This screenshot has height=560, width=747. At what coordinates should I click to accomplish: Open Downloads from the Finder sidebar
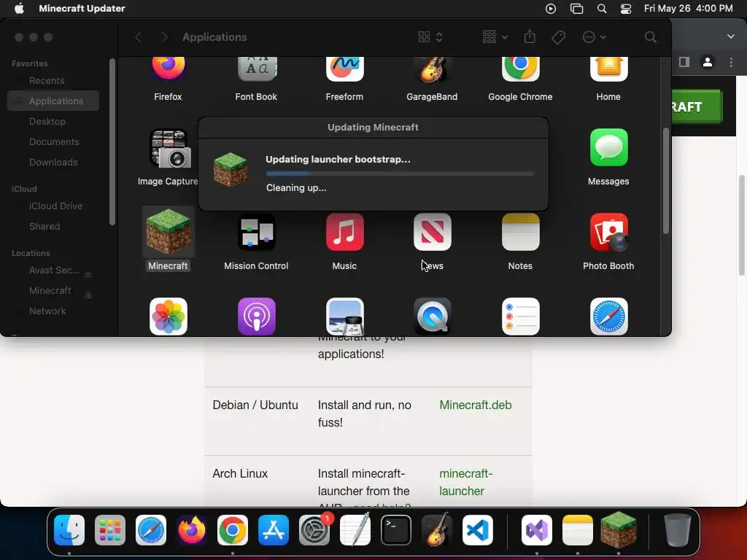pos(53,163)
